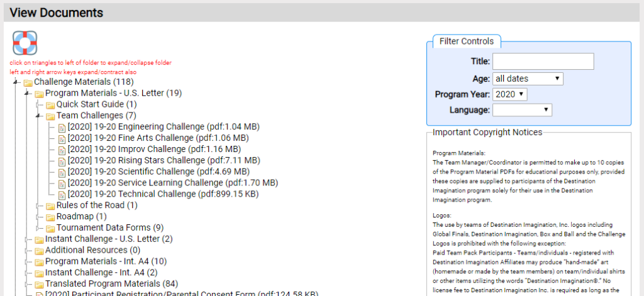Select Additional Resources (0) label

pyautogui.click(x=93, y=249)
